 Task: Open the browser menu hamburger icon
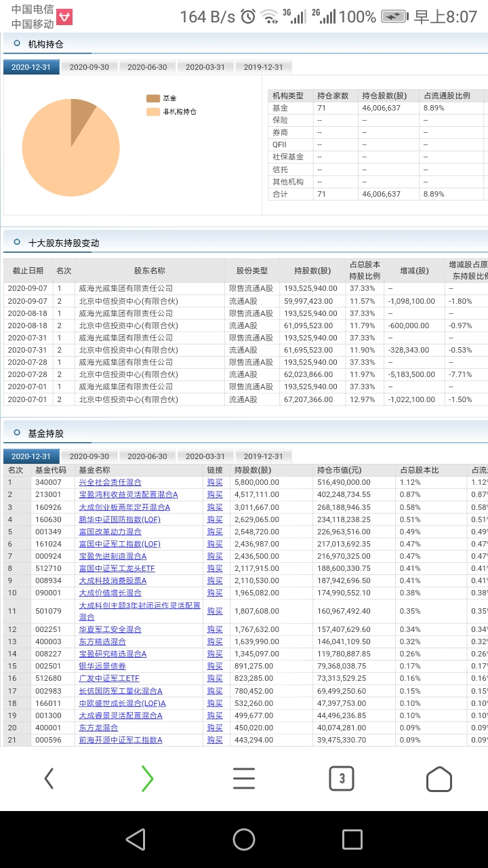244,778
